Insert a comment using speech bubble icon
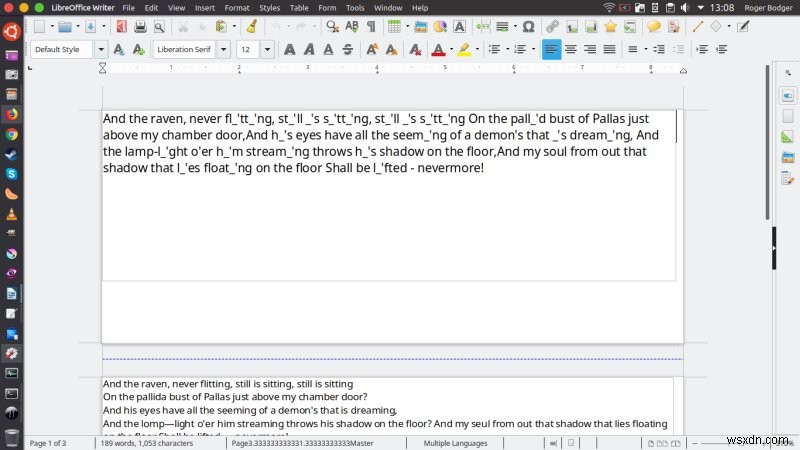Image resolution: width=800 pixels, height=450 pixels. pyautogui.click(x=653, y=27)
